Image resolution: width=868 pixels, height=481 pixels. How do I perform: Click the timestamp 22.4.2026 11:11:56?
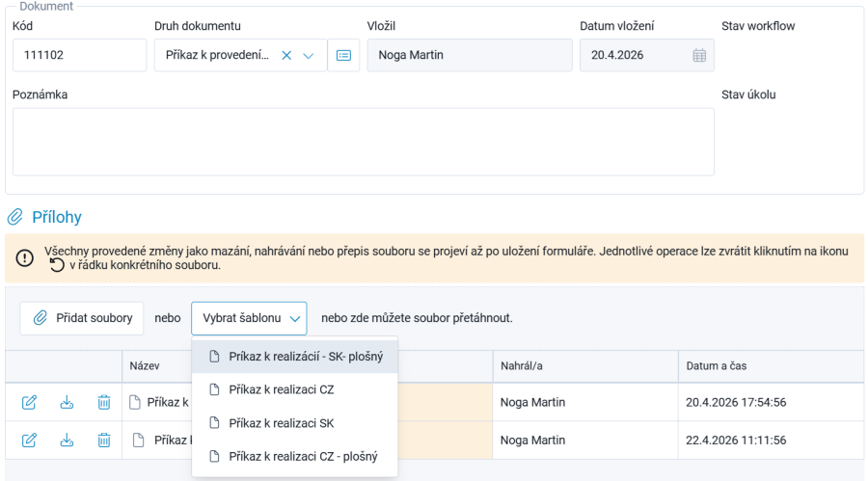(x=736, y=441)
